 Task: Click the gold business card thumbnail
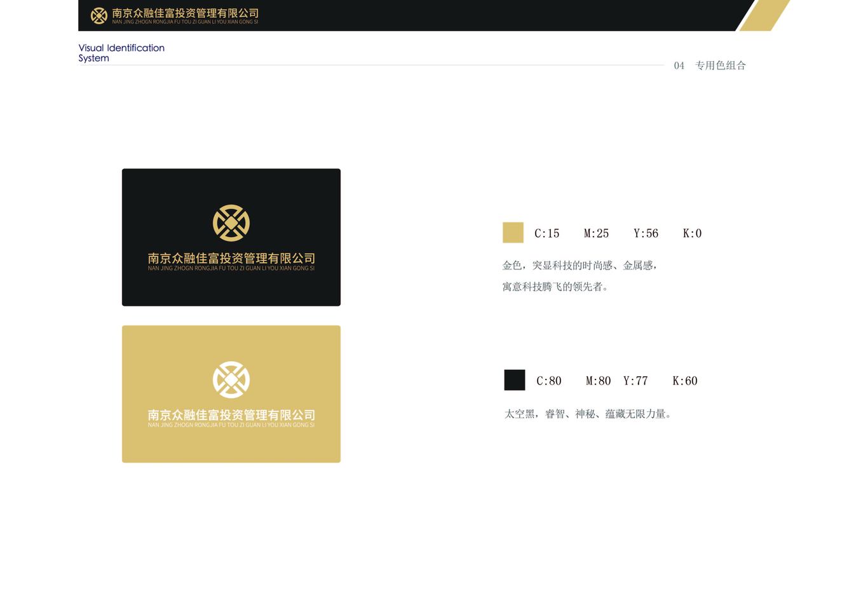pyautogui.click(x=231, y=394)
